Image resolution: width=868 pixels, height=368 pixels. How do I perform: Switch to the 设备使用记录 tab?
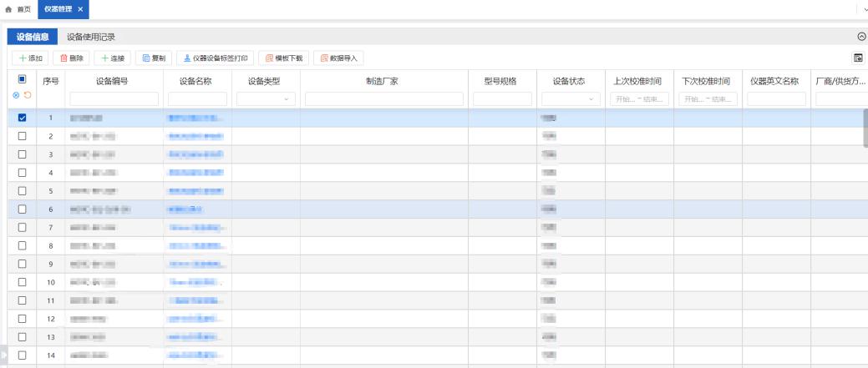tap(91, 37)
